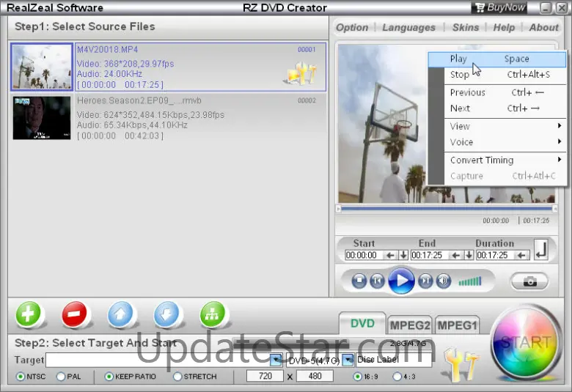
Task: Select the PAL radio button
Action: click(x=61, y=377)
